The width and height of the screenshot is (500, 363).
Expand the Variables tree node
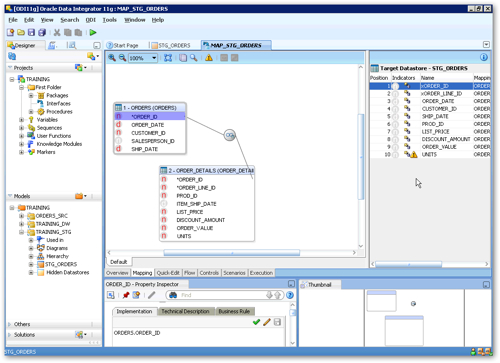click(x=21, y=120)
